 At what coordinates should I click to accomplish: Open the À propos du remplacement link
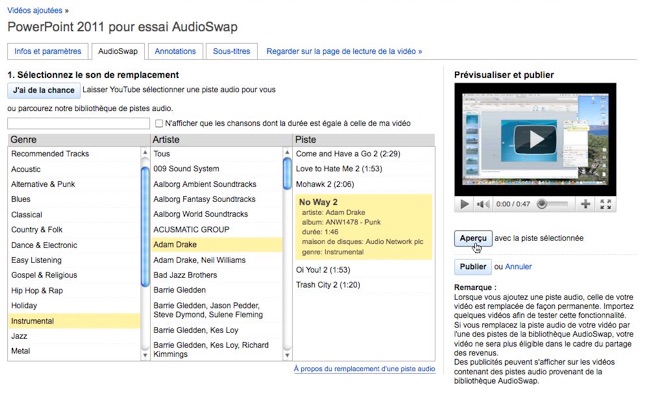[x=364, y=369]
